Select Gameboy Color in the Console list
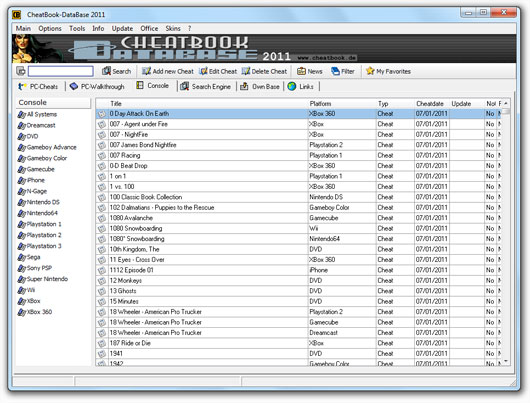Image resolution: width=530 pixels, height=403 pixels. coord(47,158)
